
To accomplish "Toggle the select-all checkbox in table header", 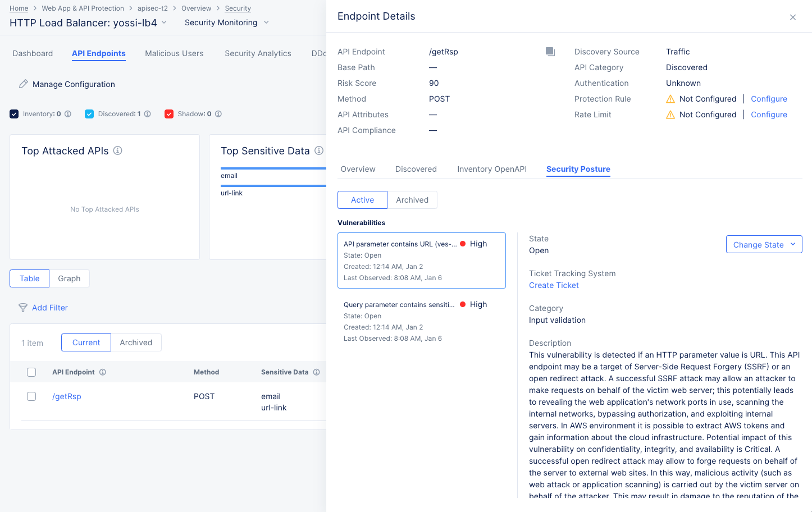I will (x=31, y=372).
